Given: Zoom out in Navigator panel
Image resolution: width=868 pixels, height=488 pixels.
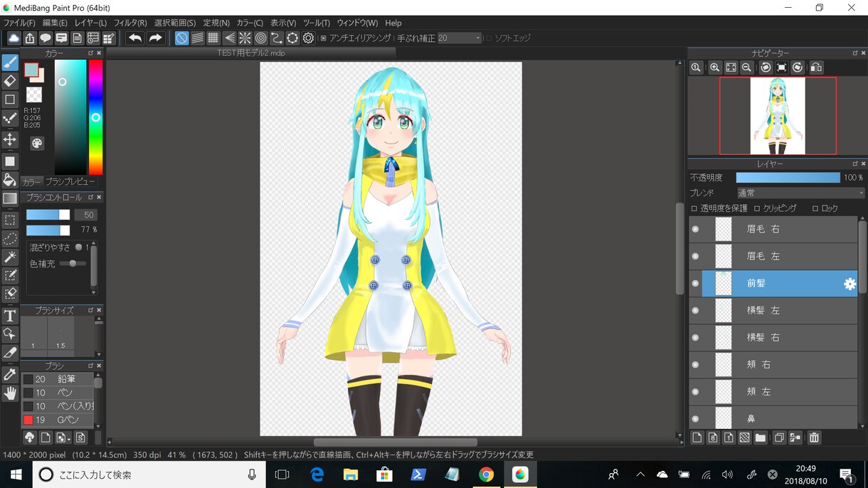Looking at the screenshot, I should tap(746, 68).
